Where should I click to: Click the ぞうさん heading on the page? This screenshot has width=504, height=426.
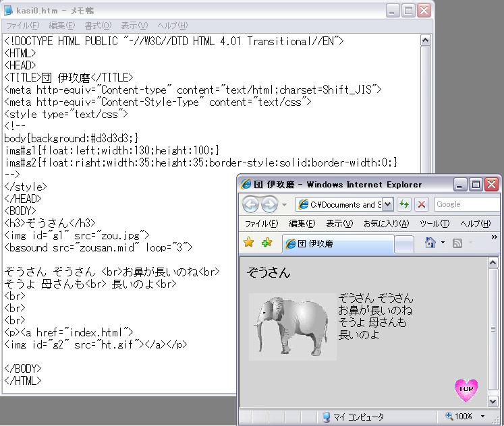click(x=269, y=272)
